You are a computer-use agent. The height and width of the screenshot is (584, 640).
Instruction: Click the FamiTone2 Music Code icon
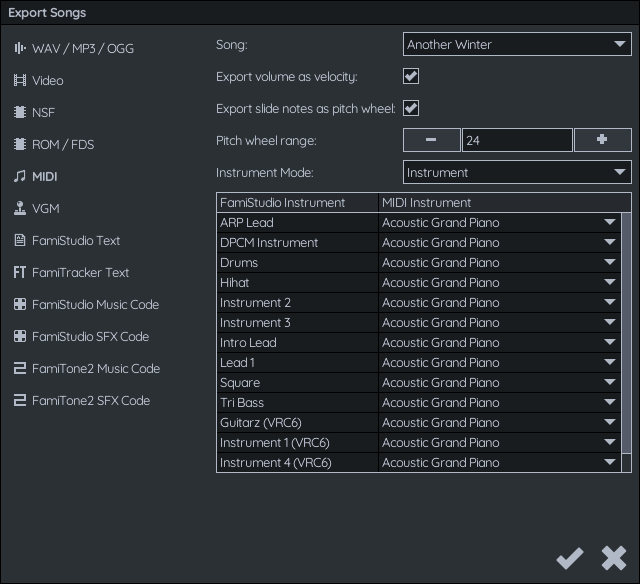(x=20, y=368)
